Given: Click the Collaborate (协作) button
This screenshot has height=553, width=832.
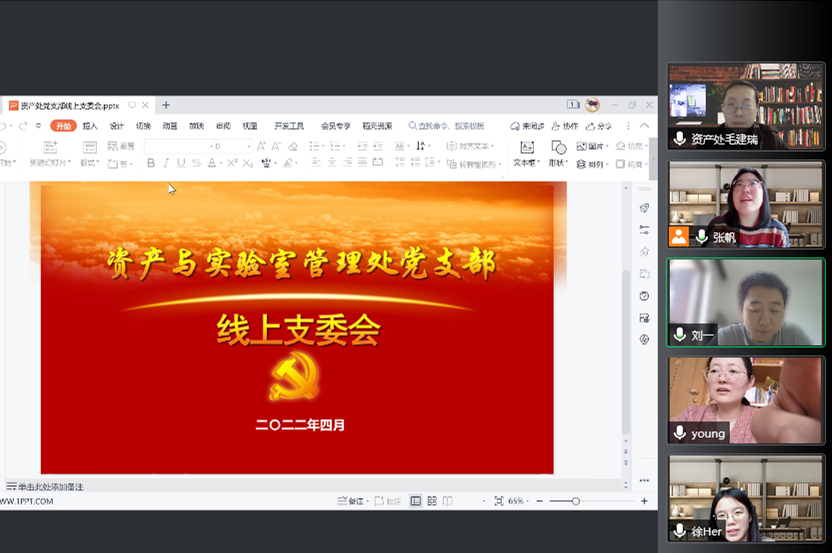Looking at the screenshot, I should (x=565, y=126).
